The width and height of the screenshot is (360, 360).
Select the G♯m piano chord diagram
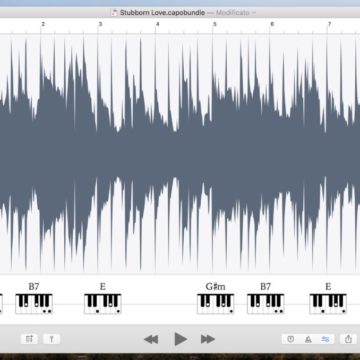216,304
